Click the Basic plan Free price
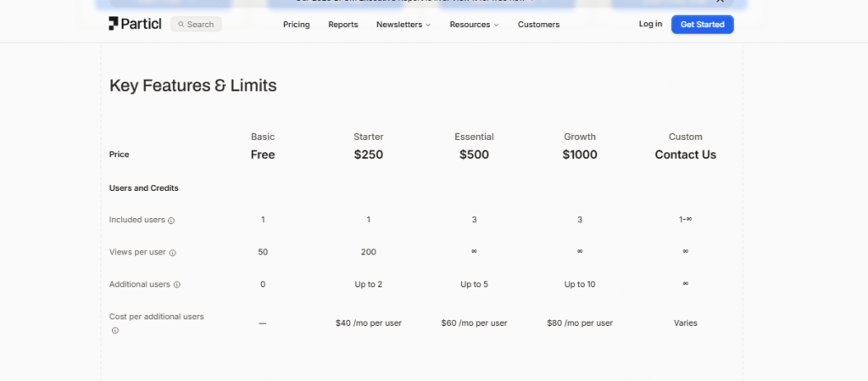868x381 pixels. 263,154
